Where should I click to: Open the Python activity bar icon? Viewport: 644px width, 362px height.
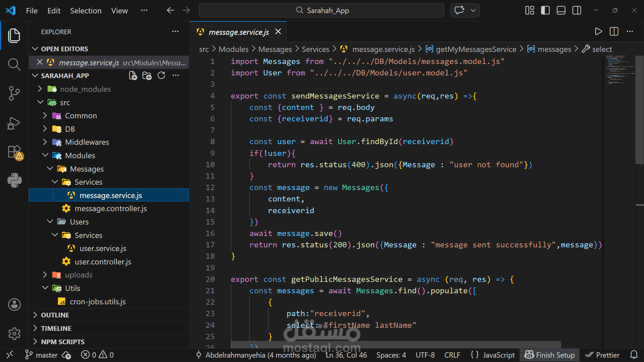(14, 180)
